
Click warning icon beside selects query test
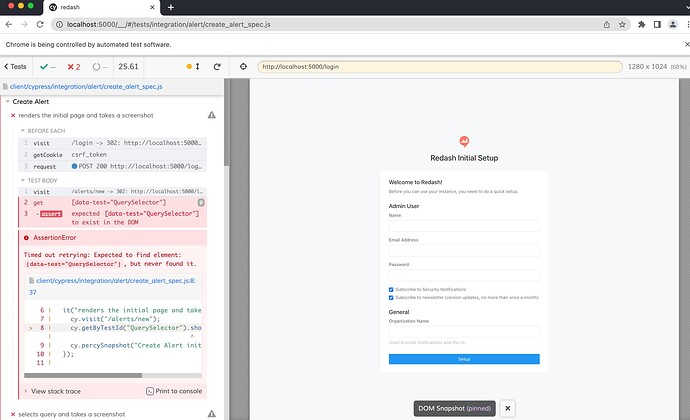[x=212, y=414]
